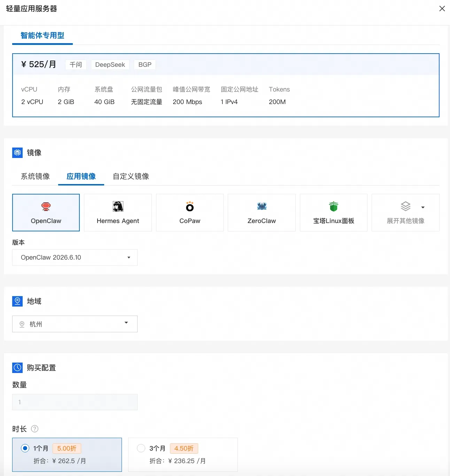Choose the 宝塔Linux面板 green shield icon
The height and width of the screenshot is (476, 450).
(x=334, y=206)
